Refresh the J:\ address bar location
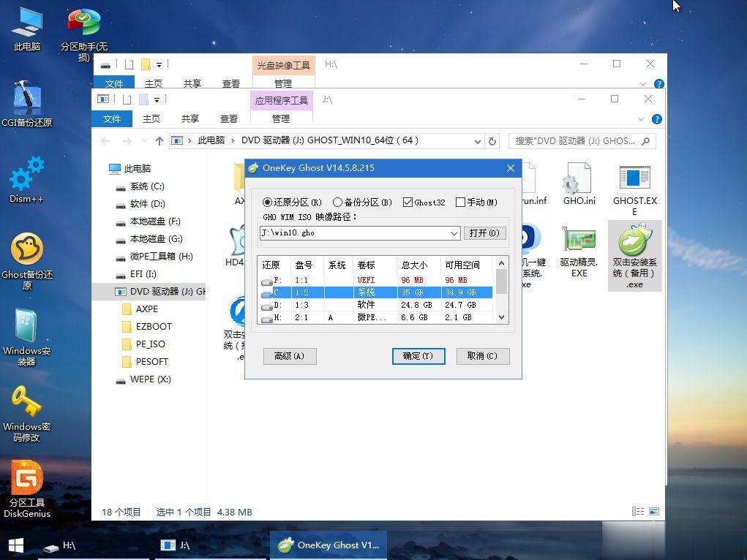Screen dimensions: 747x560 pos(492,141)
